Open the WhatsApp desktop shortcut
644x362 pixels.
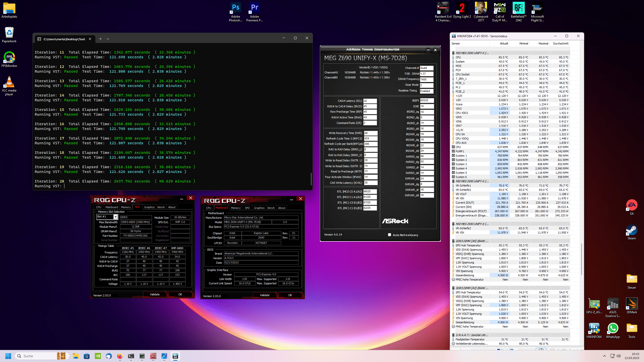click(x=613, y=330)
